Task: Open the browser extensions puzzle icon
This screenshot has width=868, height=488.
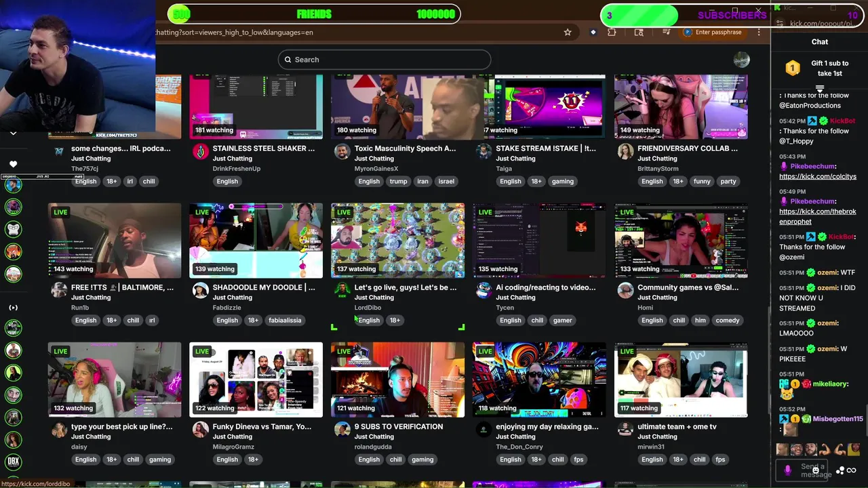Action: tap(612, 32)
